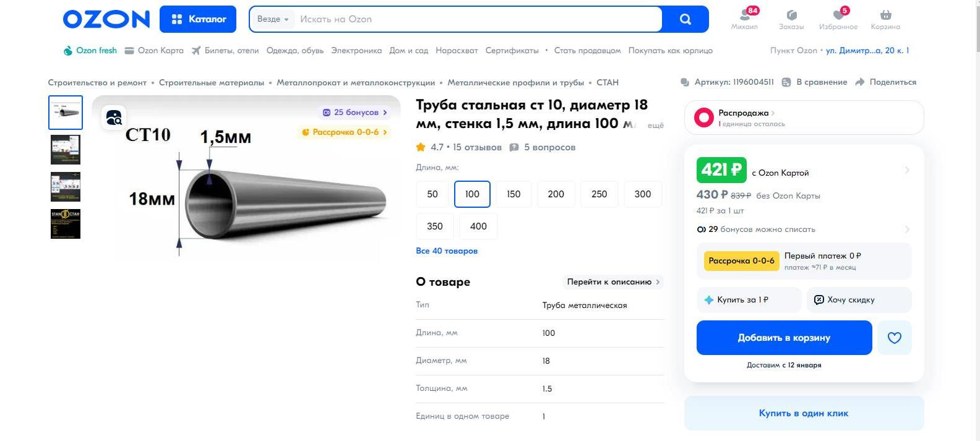Focus the Искать на Ozon search field

[476, 19]
